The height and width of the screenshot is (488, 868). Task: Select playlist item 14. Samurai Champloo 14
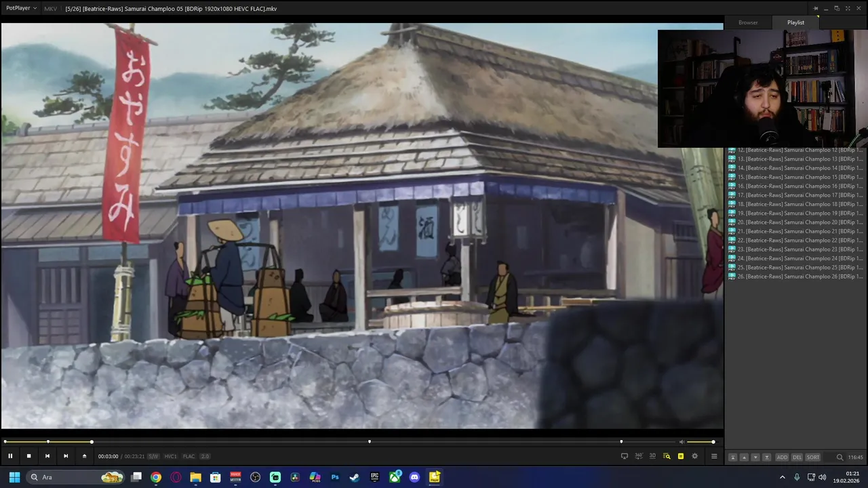pos(795,168)
